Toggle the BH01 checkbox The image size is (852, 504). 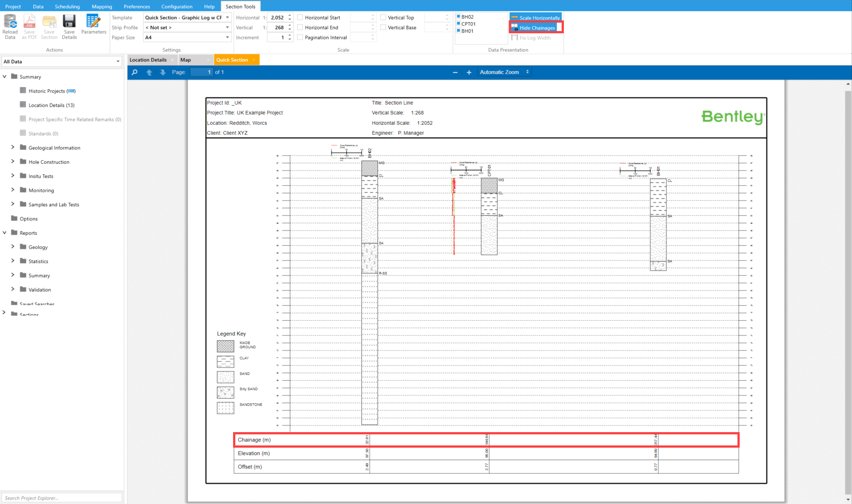pos(459,31)
